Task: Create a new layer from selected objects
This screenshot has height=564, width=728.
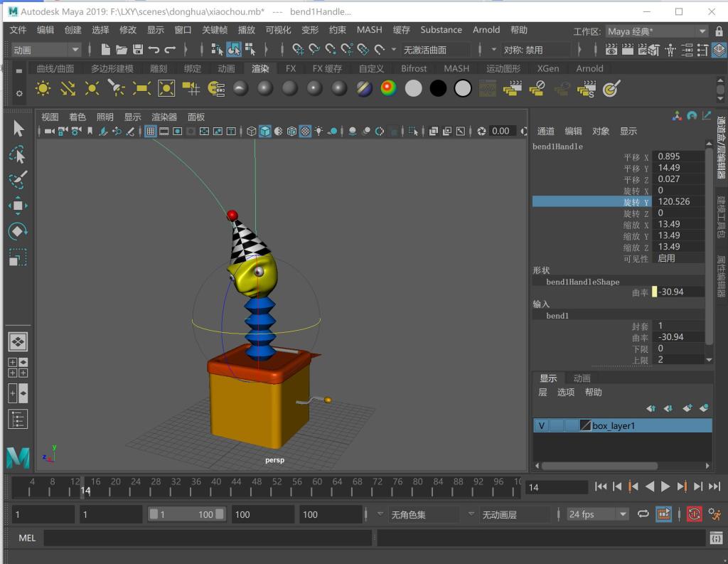Action: [x=704, y=408]
